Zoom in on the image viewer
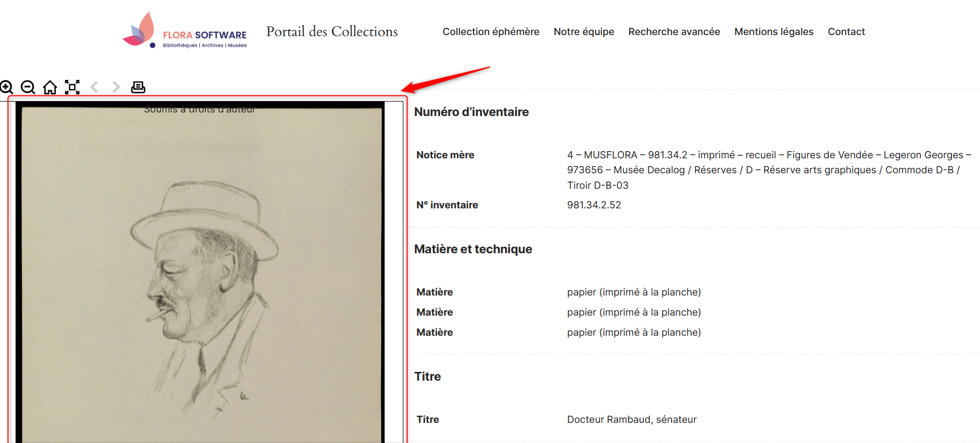980x443 pixels. pos(6,87)
